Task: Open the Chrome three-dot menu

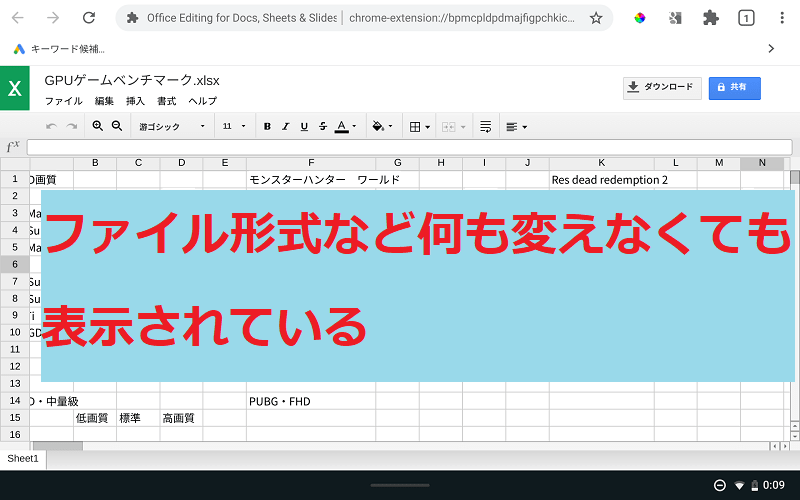Action: [782, 18]
